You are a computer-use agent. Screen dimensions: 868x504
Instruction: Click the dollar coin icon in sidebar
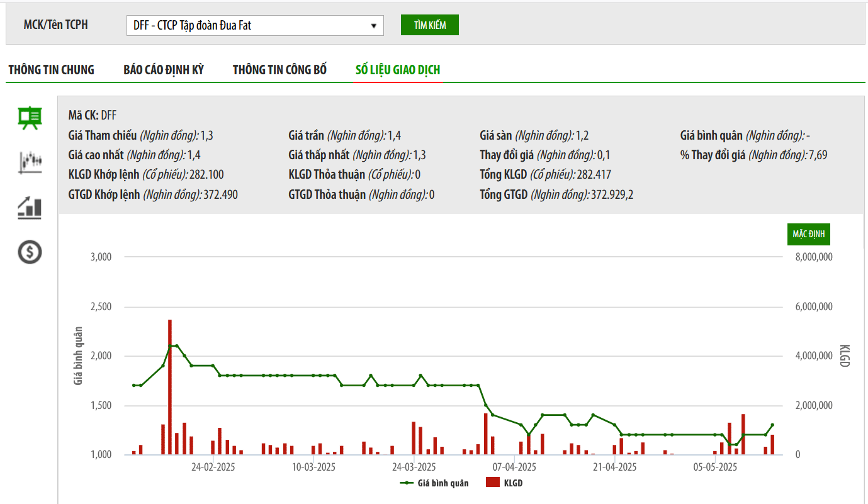[x=30, y=252]
